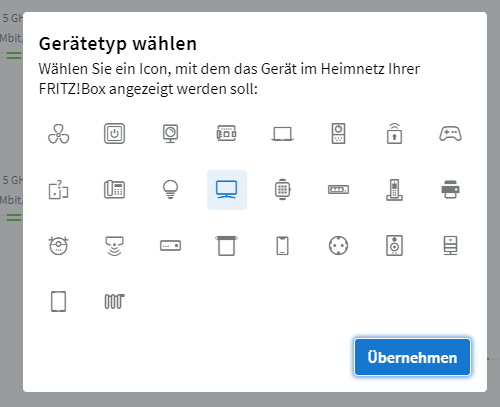Select the light bulb icon
This screenshot has height=407, width=500.
tap(170, 190)
